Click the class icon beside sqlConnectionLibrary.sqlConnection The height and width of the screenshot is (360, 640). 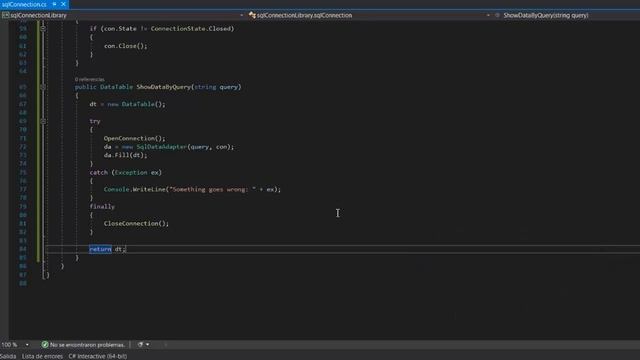click(252, 15)
